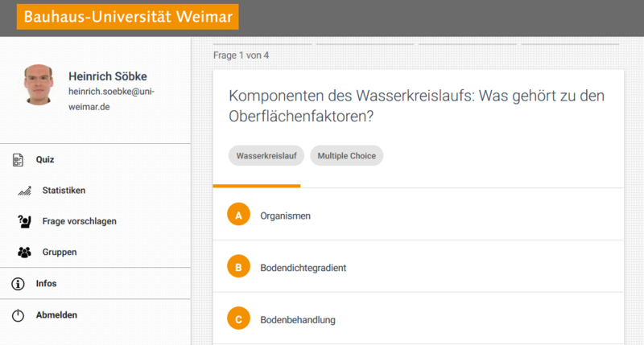Select answer circle B
The image size is (644, 345).
(238, 267)
